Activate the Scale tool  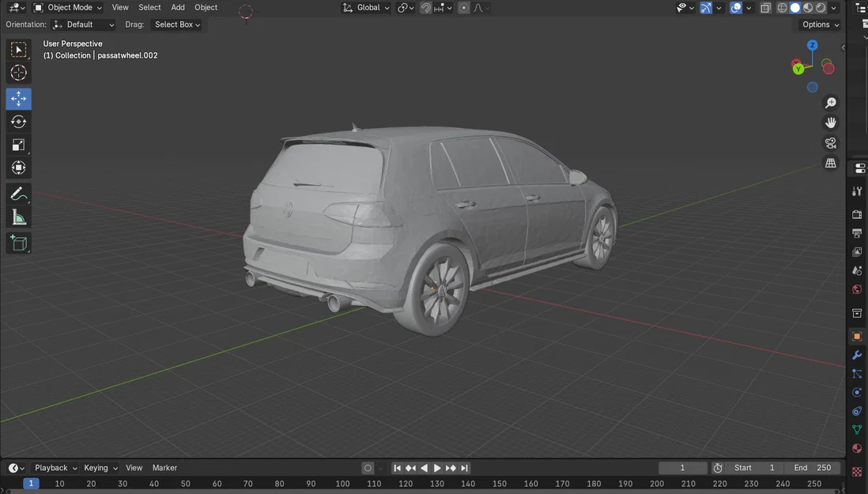[x=17, y=145]
